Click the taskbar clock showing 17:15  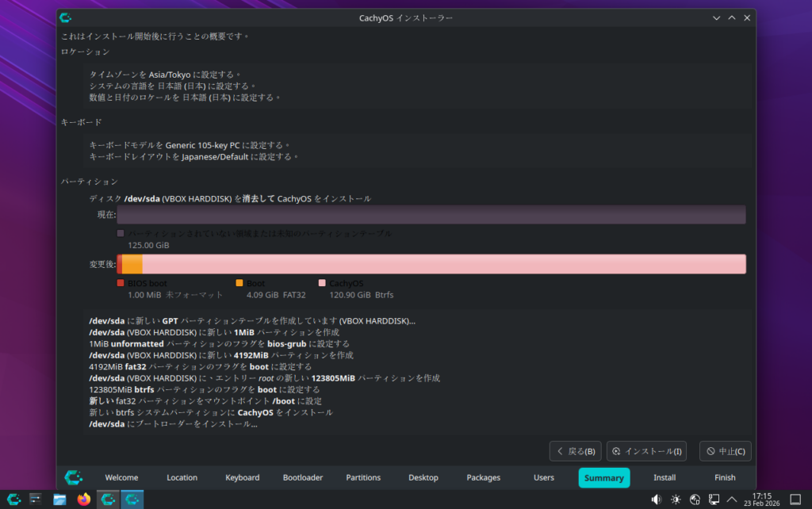click(x=763, y=499)
